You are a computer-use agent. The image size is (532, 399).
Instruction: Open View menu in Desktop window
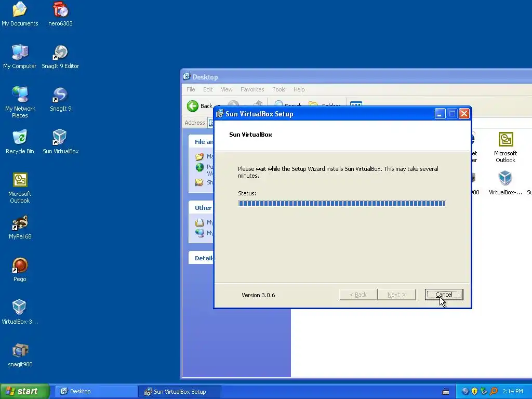click(x=227, y=89)
